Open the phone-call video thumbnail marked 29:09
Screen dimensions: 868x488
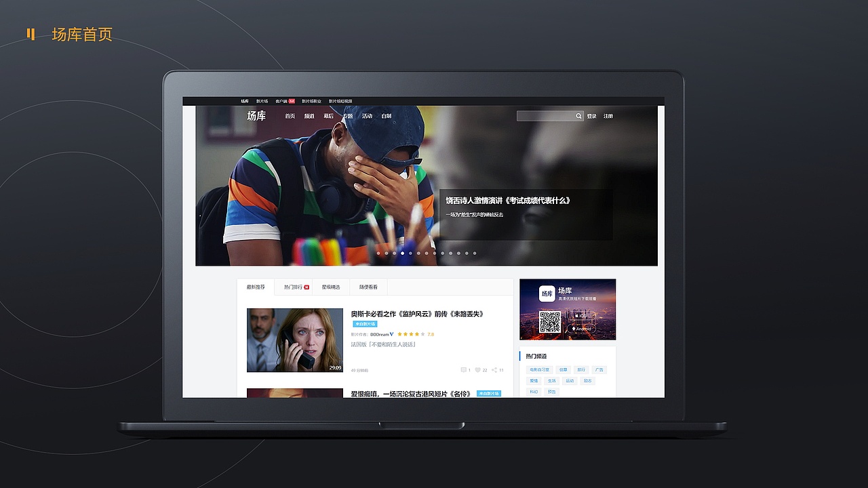click(x=295, y=340)
